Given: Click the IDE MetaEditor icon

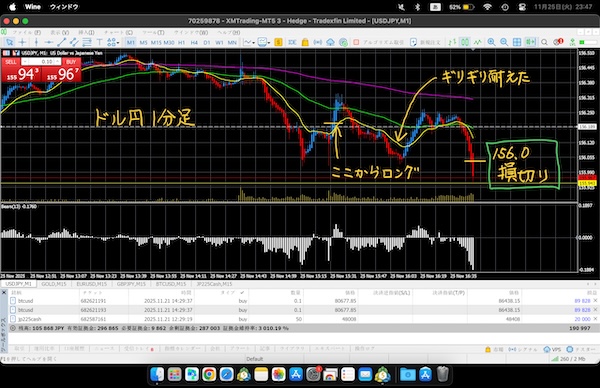Looking at the screenshot, I should pos(292,42).
